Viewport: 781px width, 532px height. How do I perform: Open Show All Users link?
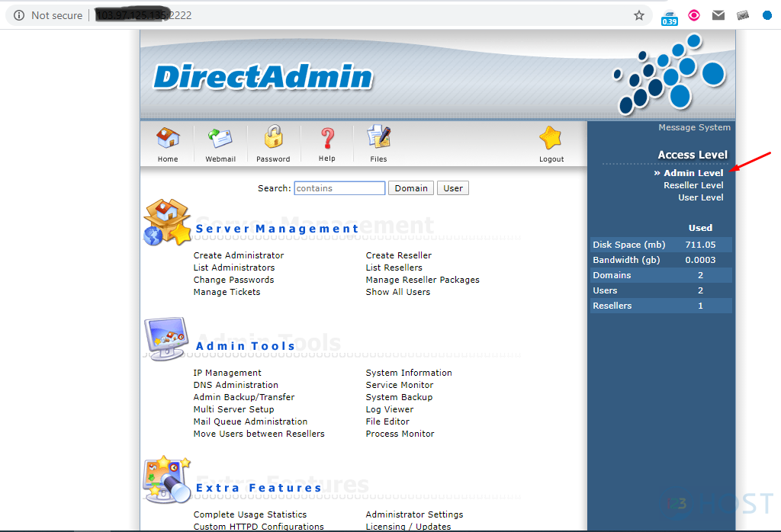tap(398, 292)
